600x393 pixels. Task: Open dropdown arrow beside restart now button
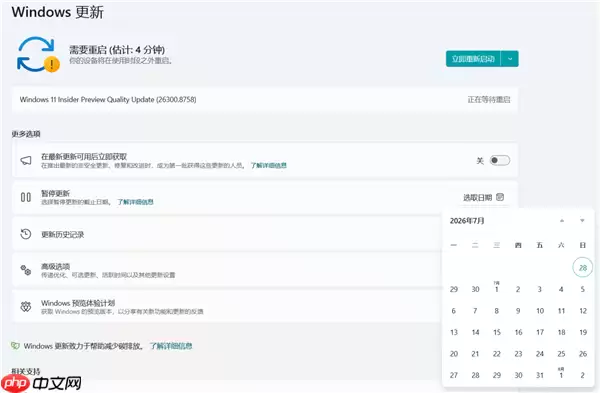pos(510,59)
